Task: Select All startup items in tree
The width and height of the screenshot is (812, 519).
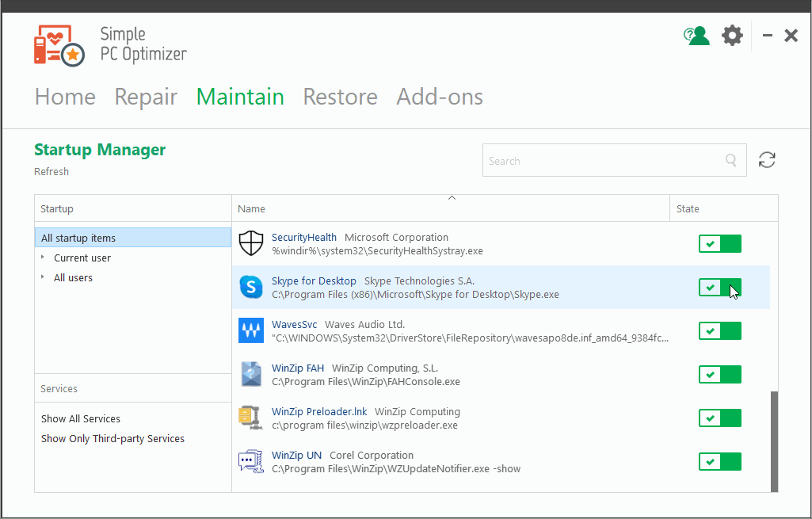Action: 133,238
